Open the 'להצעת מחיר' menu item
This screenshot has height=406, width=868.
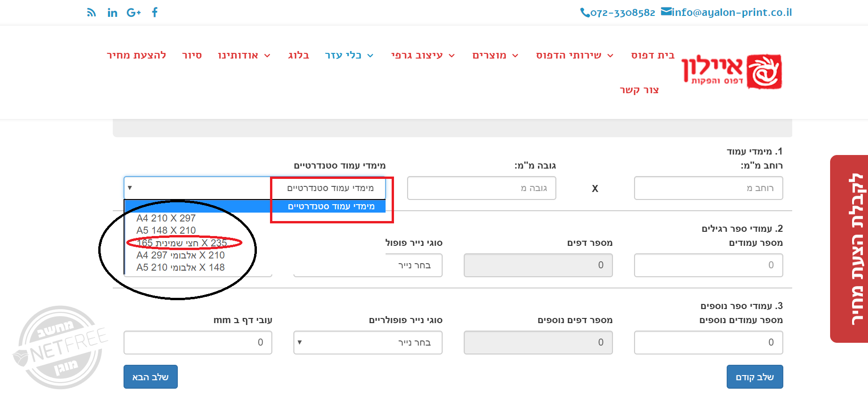pyautogui.click(x=136, y=55)
